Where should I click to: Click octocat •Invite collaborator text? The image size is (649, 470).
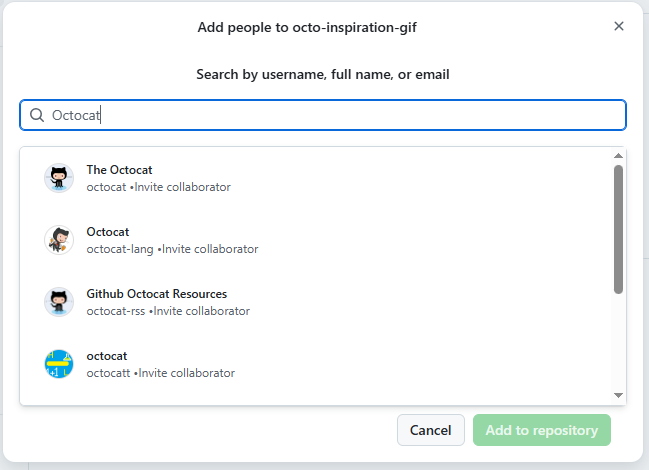tap(159, 187)
